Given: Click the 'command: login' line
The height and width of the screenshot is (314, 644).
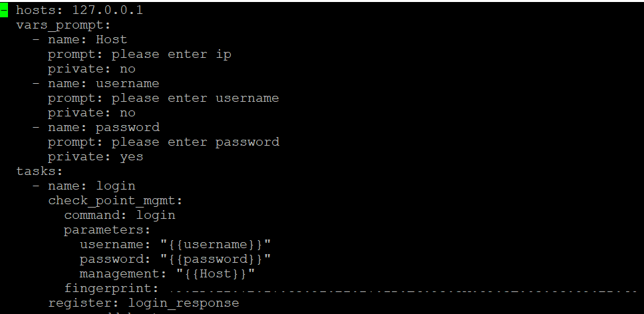Looking at the screenshot, I should point(120,215).
